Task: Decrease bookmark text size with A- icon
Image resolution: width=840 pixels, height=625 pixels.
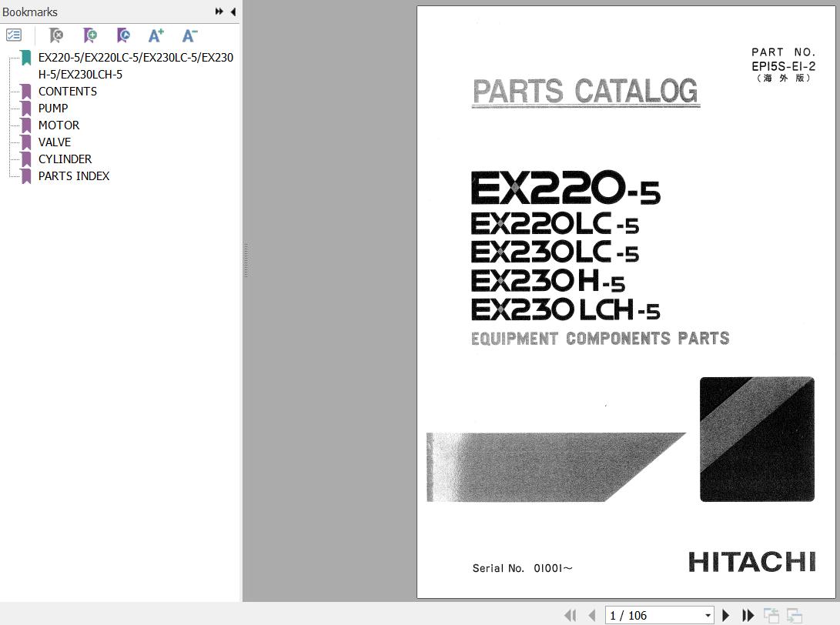Action: (189, 35)
